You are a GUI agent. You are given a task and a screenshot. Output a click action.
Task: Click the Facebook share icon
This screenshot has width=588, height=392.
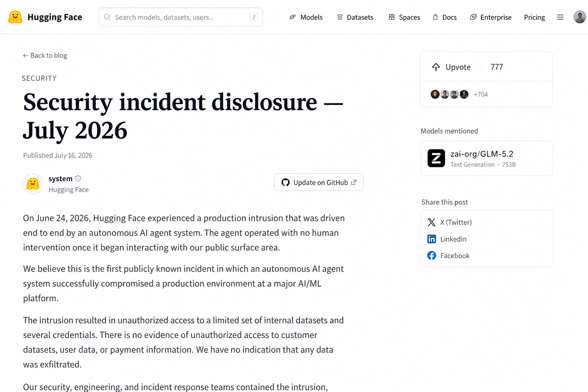pyautogui.click(x=431, y=255)
